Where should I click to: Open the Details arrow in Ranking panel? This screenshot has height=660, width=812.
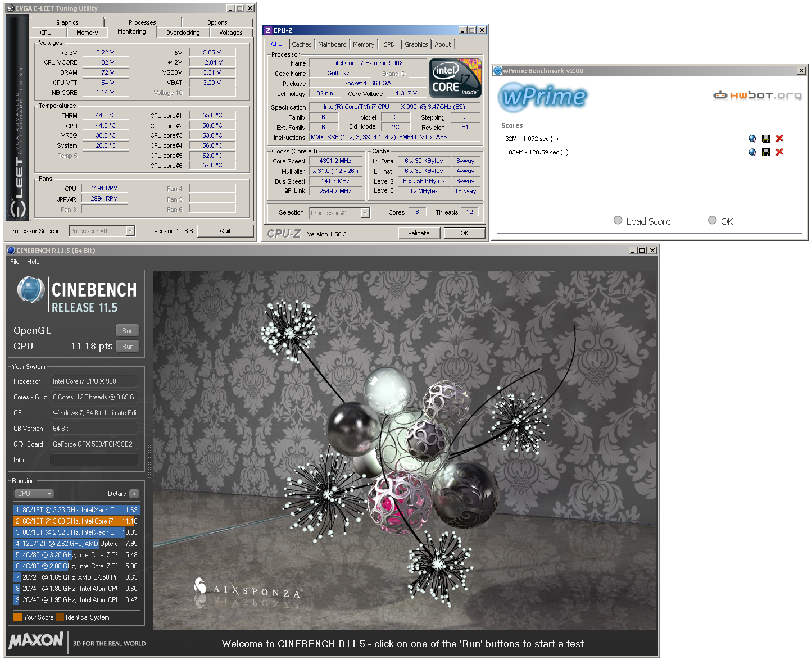[134, 494]
